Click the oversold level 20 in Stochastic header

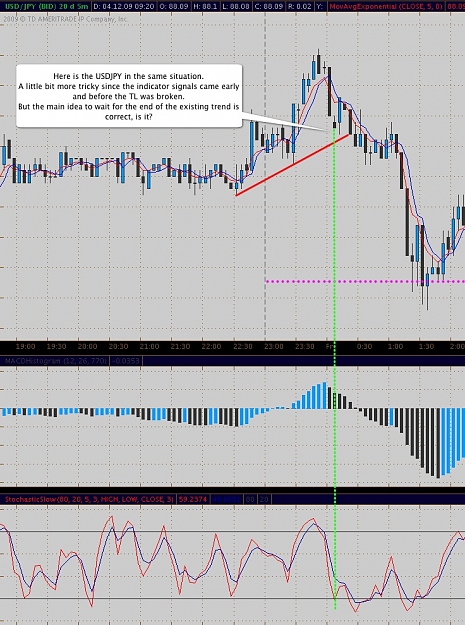tap(264, 499)
